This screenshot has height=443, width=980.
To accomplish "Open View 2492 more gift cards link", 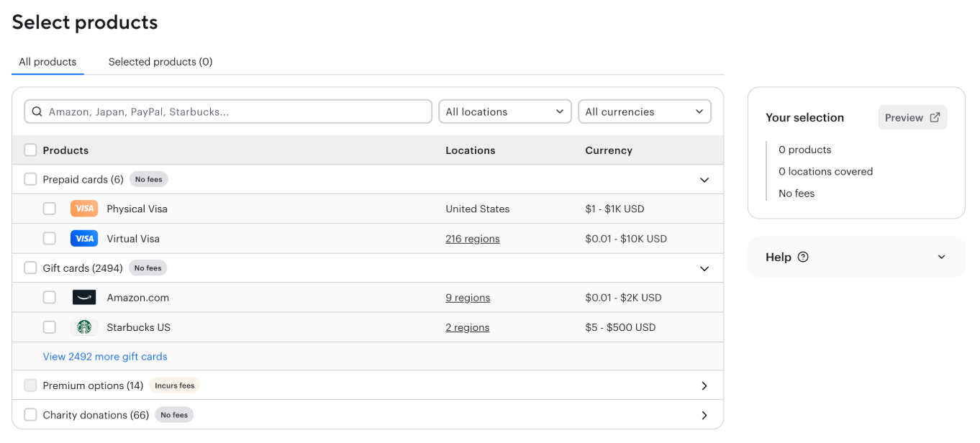I will pyautogui.click(x=105, y=357).
